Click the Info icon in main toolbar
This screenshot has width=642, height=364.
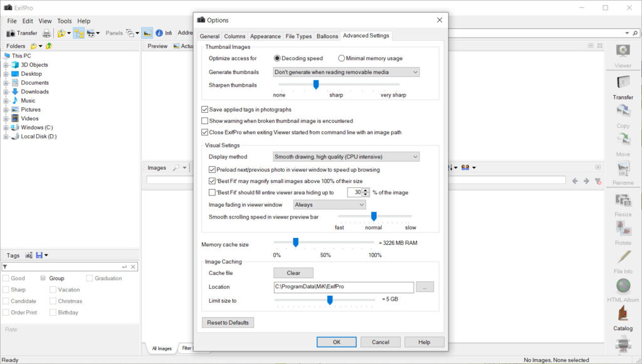point(159,33)
